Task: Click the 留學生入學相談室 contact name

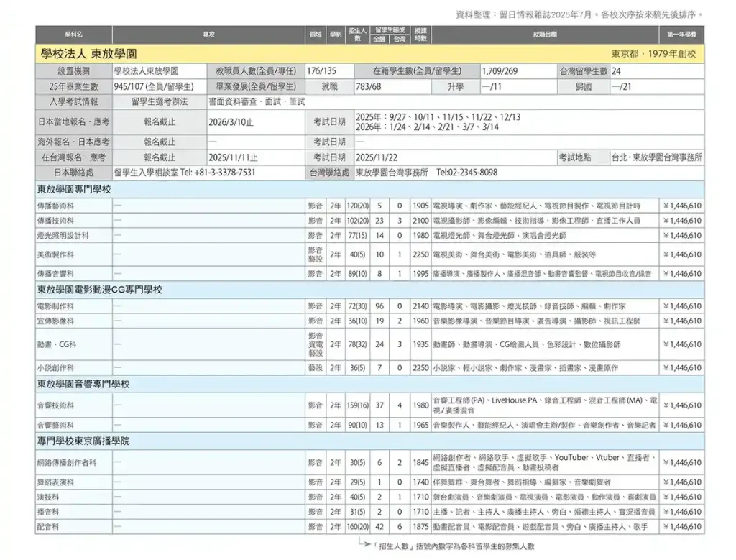Action: (x=146, y=173)
